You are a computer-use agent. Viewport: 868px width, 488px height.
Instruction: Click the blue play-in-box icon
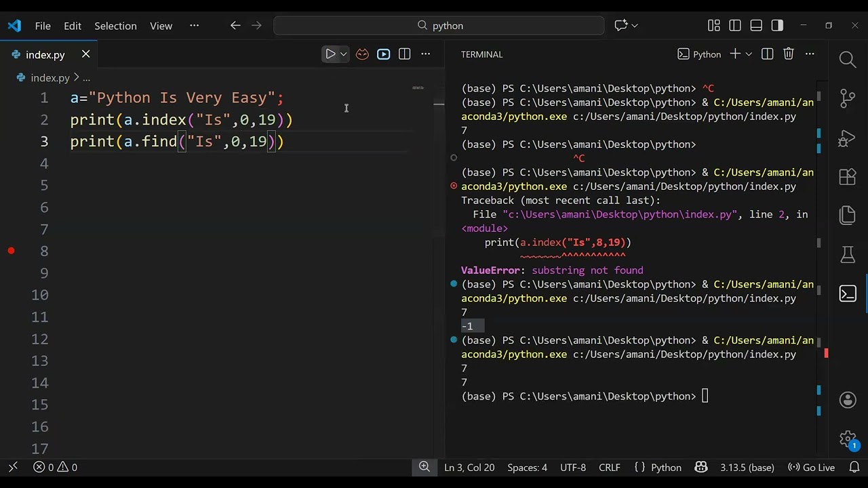coord(383,54)
